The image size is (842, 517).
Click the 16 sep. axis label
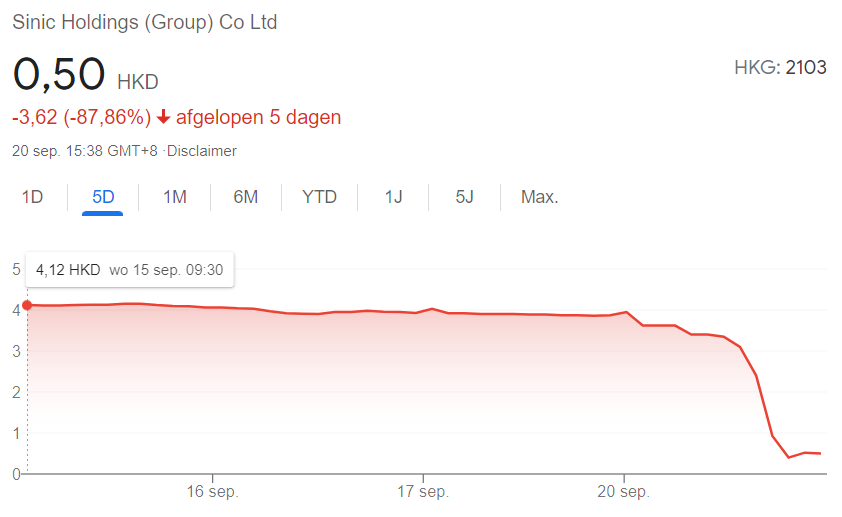209,493
